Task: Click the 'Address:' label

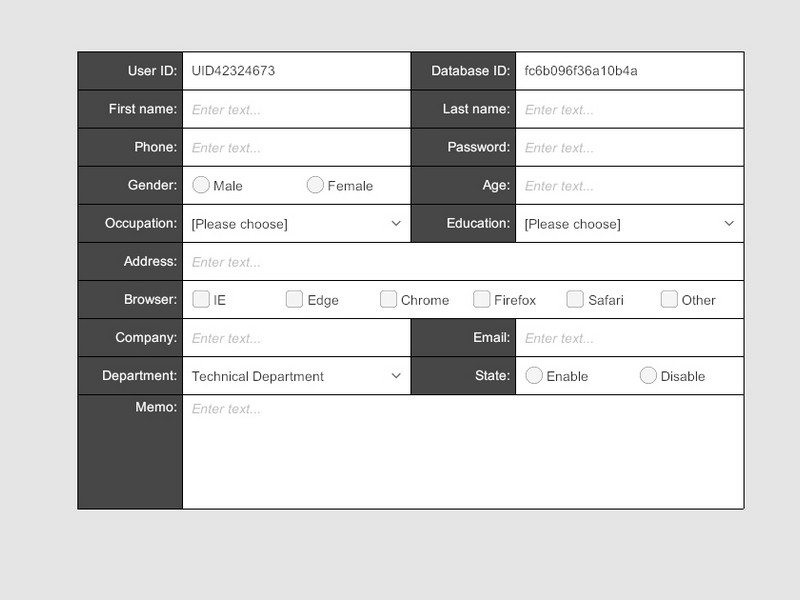Action: 150,261
